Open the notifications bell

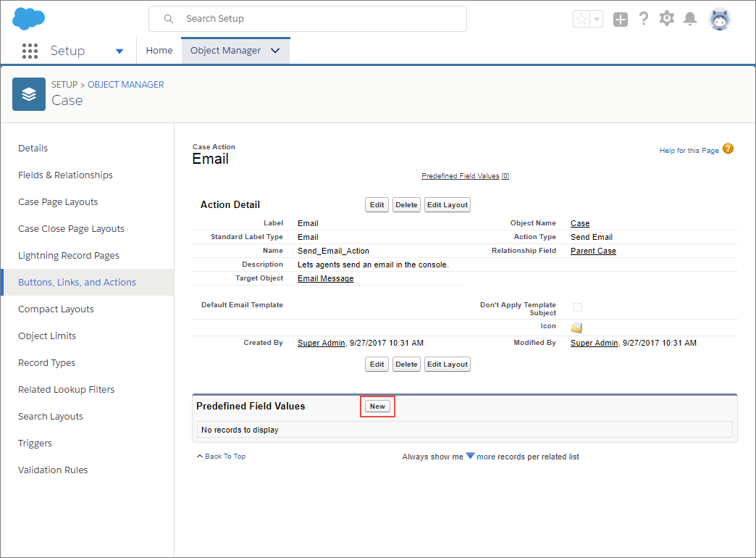click(x=690, y=19)
